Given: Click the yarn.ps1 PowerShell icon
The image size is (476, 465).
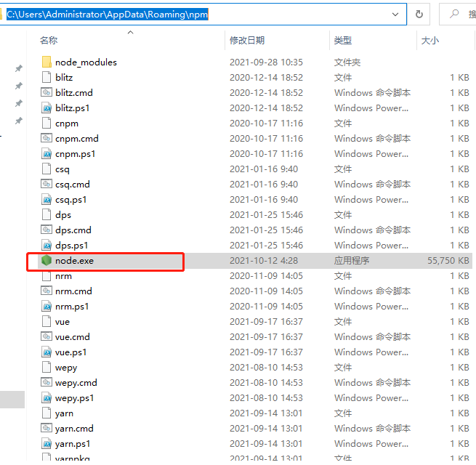Looking at the screenshot, I should pyautogui.click(x=47, y=444).
